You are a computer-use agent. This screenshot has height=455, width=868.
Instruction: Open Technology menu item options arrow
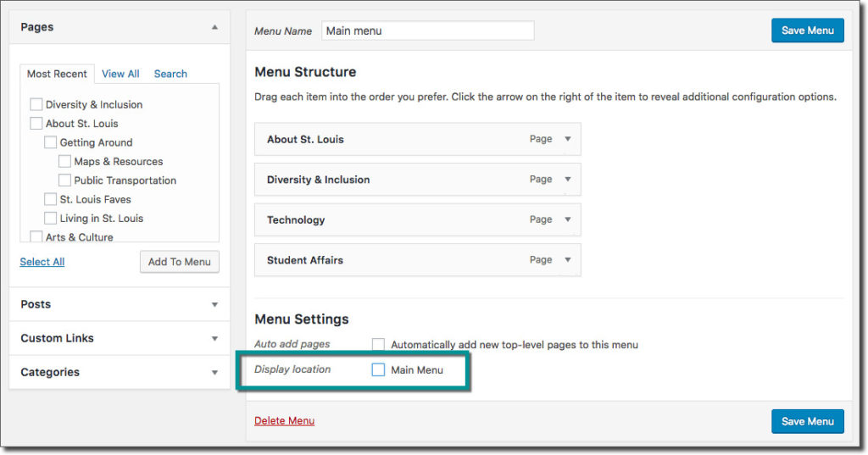pos(568,219)
